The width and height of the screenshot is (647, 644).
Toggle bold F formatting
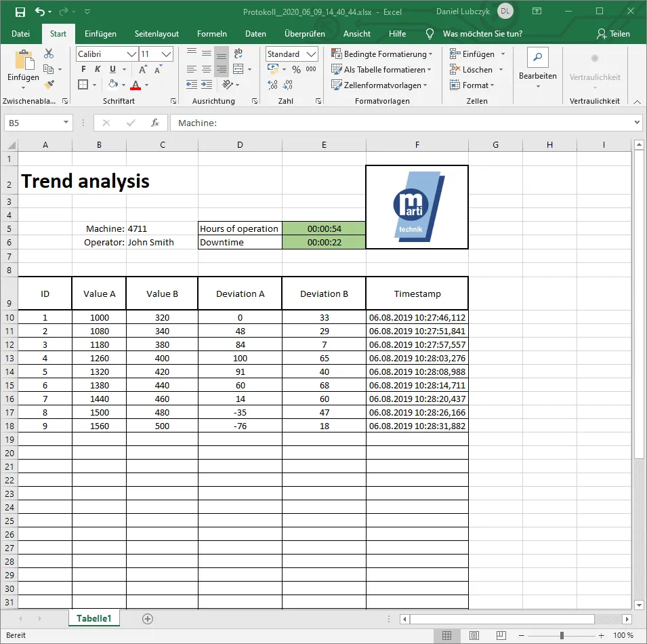tap(84, 69)
